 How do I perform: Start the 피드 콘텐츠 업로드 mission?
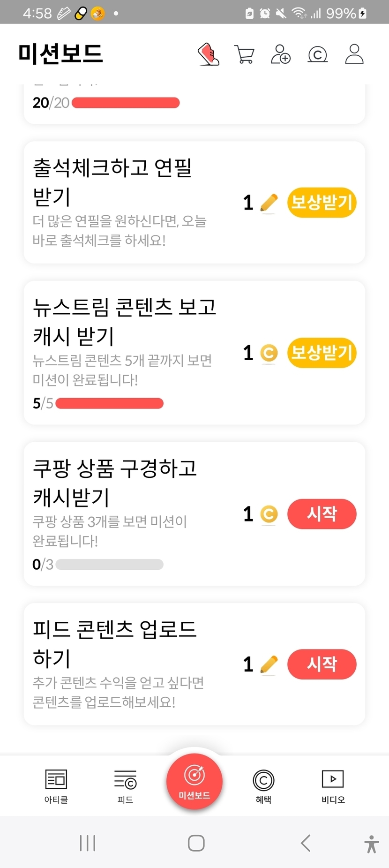click(x=322, y=664)
